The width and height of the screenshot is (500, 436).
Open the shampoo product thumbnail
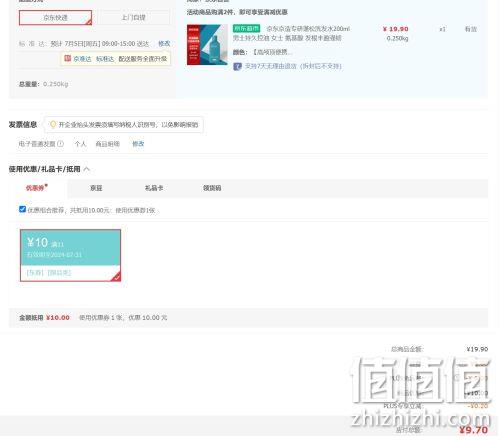click(207, 45)
